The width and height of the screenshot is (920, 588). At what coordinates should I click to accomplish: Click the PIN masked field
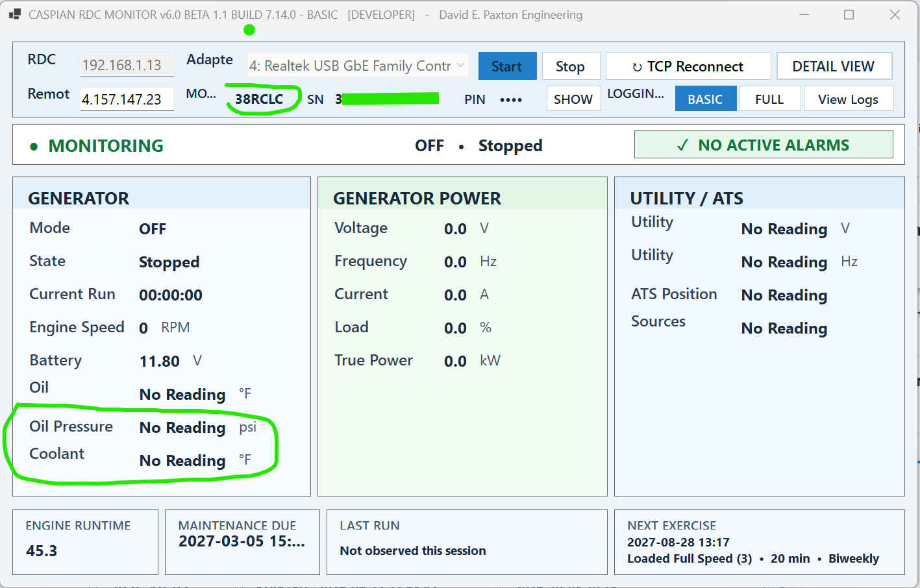click(x=511, y=99)
